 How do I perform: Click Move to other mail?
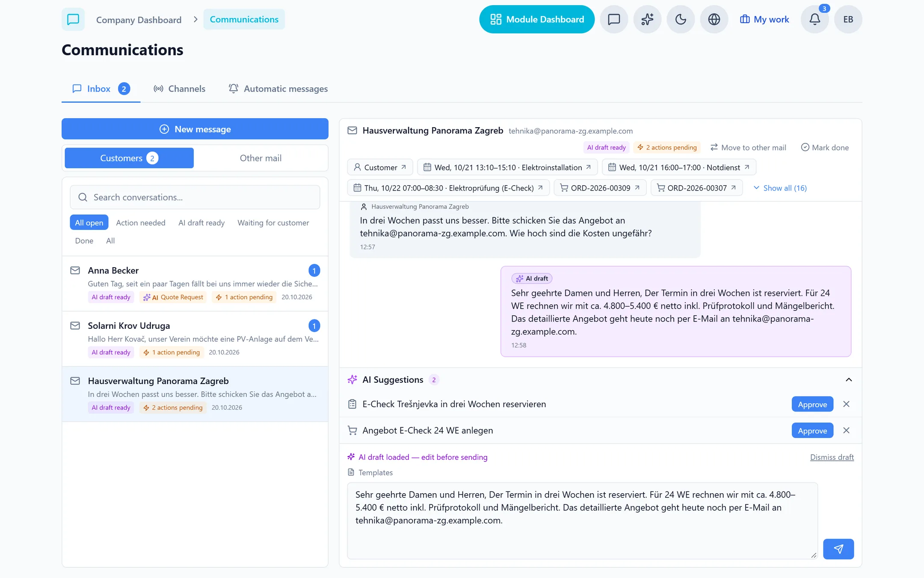(x=748, y=147)
